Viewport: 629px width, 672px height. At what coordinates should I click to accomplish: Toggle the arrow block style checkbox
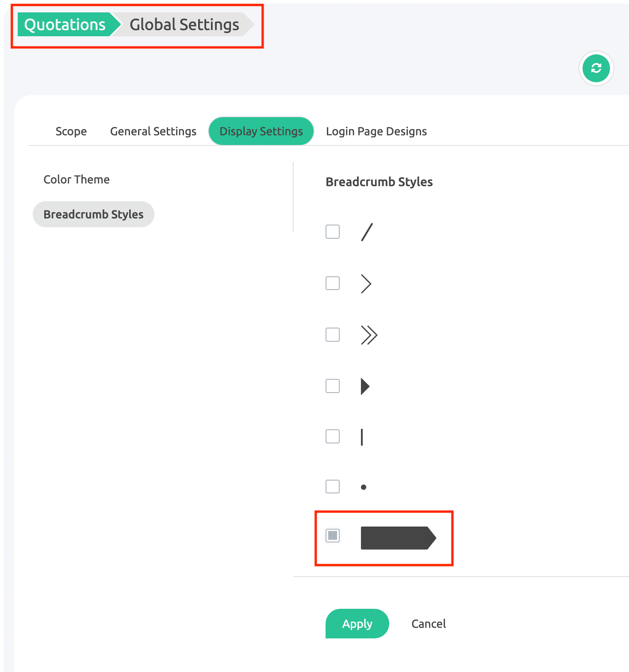(333, 535)
